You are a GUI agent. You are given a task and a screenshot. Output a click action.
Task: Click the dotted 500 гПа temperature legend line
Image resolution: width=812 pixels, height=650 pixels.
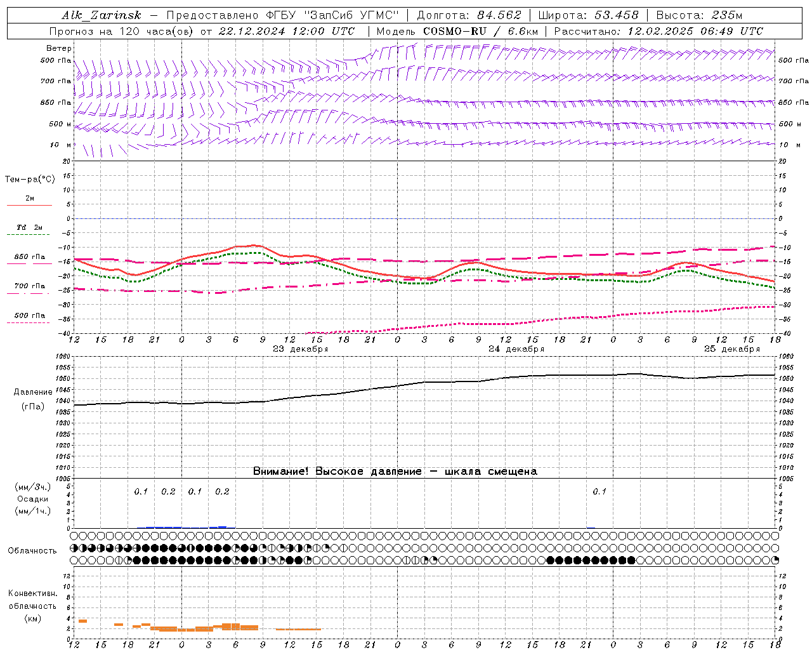coord(29,322)
